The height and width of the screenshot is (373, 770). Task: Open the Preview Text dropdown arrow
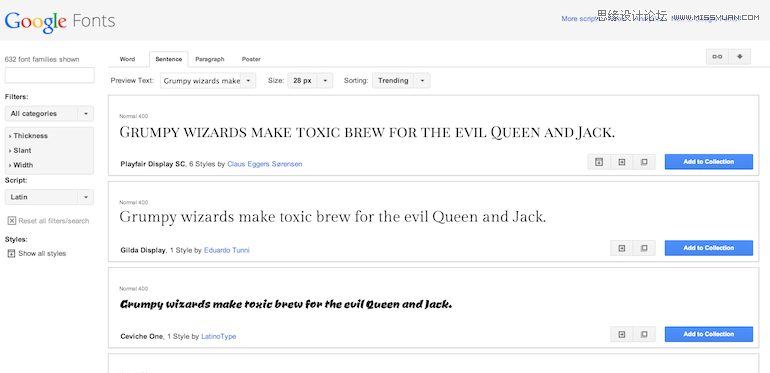point(248,81)
